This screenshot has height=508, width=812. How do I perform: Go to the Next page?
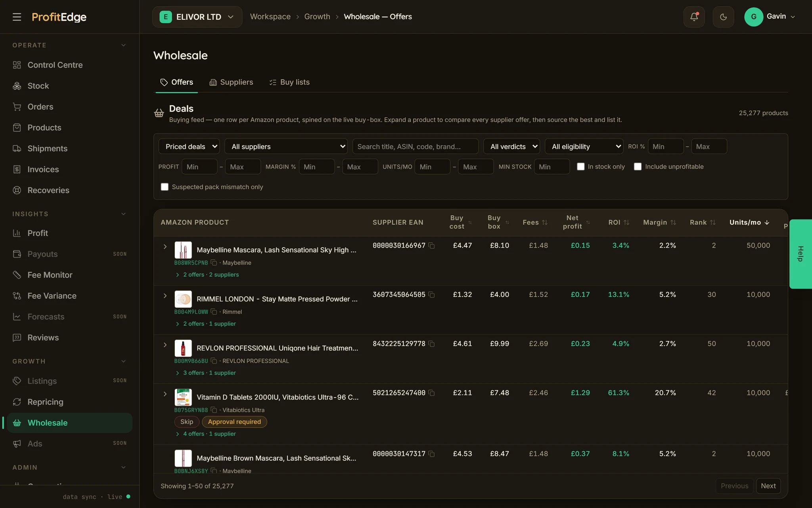pos(768,486)
